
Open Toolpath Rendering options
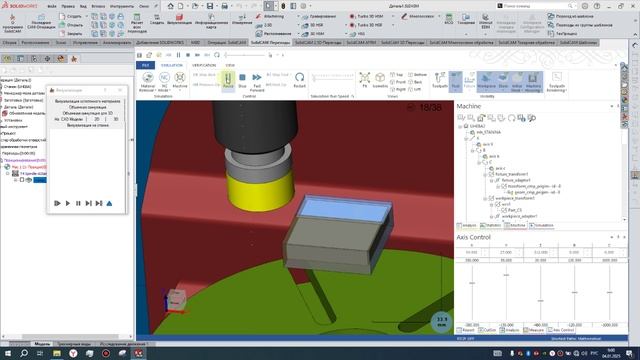pyautogui.click(x=556, y=81)
